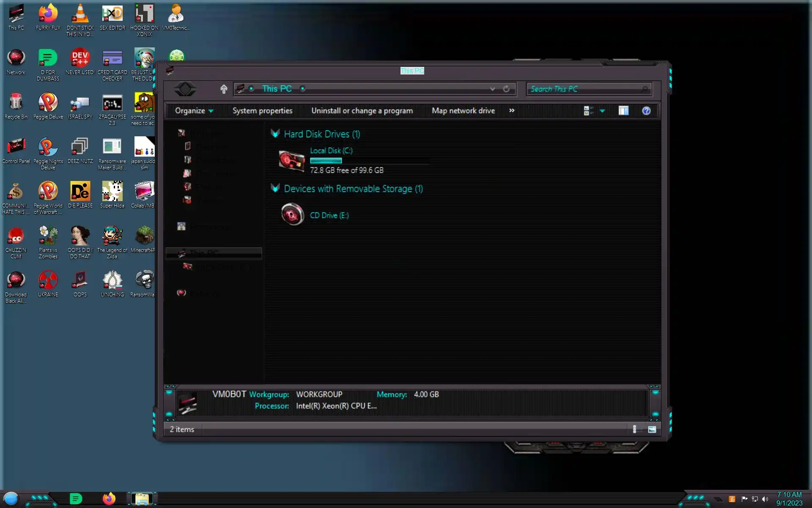Viewport: 812px width, 508px height.
Task: Open the CD Drive (E:) icon
Action: pos(292,215)
